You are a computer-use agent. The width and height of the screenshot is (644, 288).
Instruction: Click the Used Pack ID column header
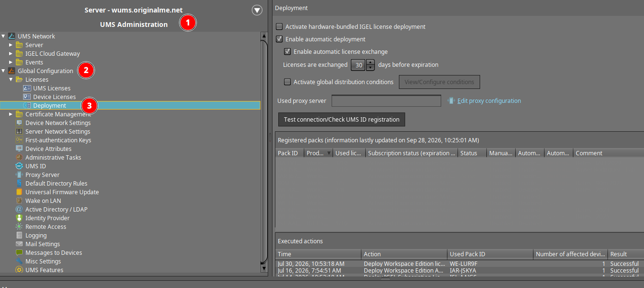click(490, 254)
